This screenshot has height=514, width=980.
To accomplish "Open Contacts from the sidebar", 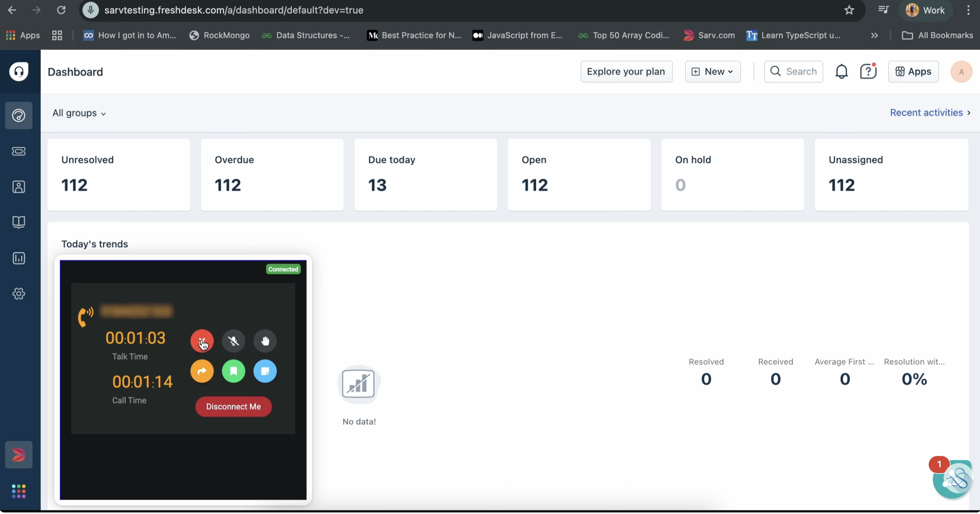I will (18, 187).
